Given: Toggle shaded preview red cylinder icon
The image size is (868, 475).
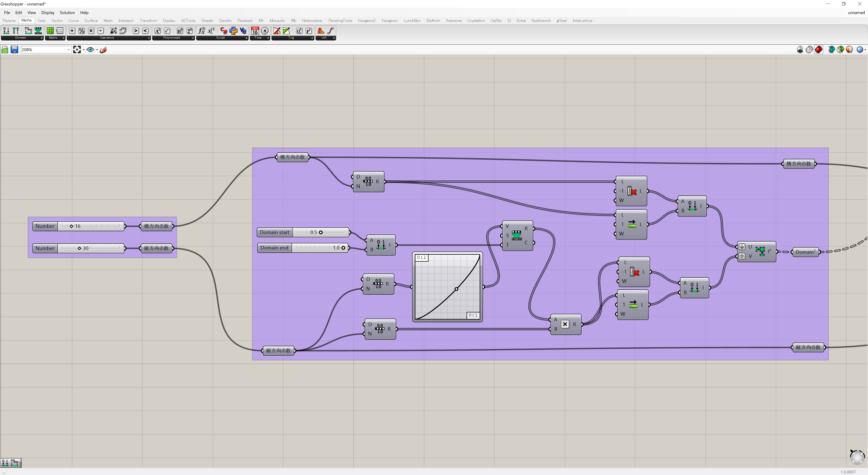Looking at the screenshot, I should coord(819,50).
